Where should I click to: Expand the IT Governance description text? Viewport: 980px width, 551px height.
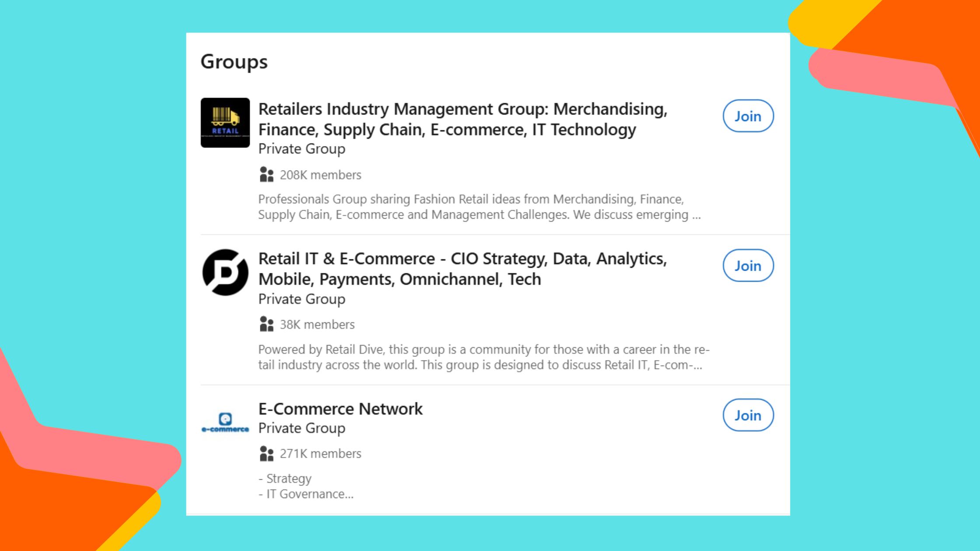tap(306, 494)
